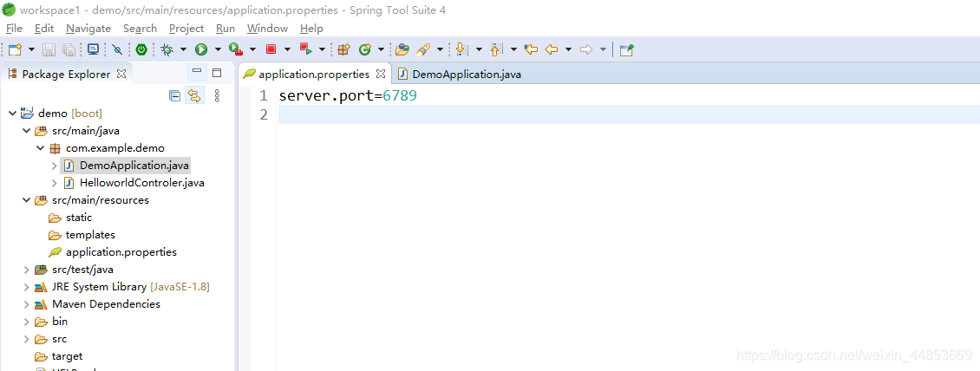Viewport: 980px width, 371px height.
Task: Close the Package Explorer view
Action: click(x=122, y=74)
